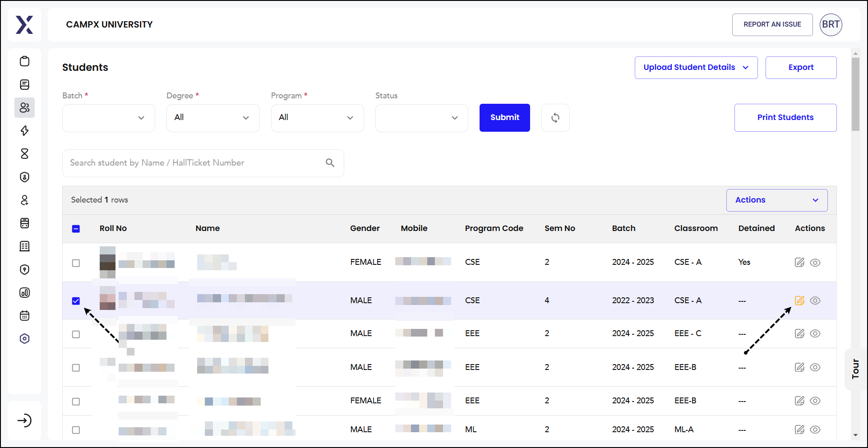Click the Print Students button
Image resolution: width=868 pixels, height=448 pixels.
tap(785, 118)
